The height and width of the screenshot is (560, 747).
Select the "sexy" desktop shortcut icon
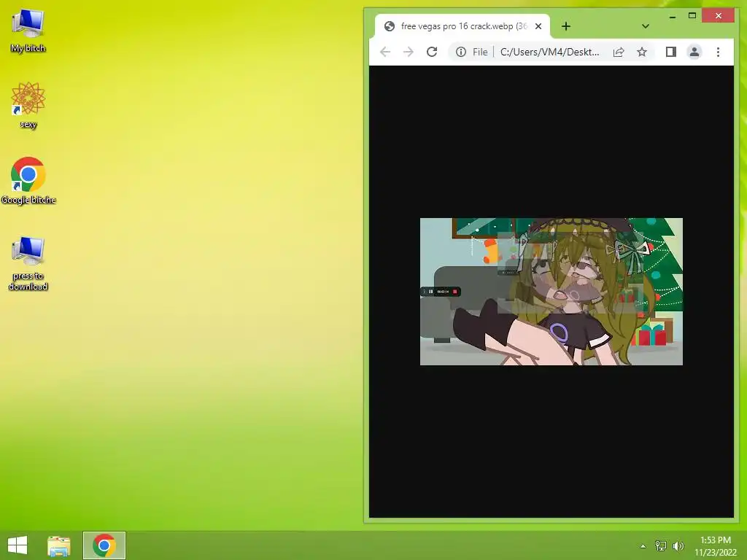tap(28, 105)
